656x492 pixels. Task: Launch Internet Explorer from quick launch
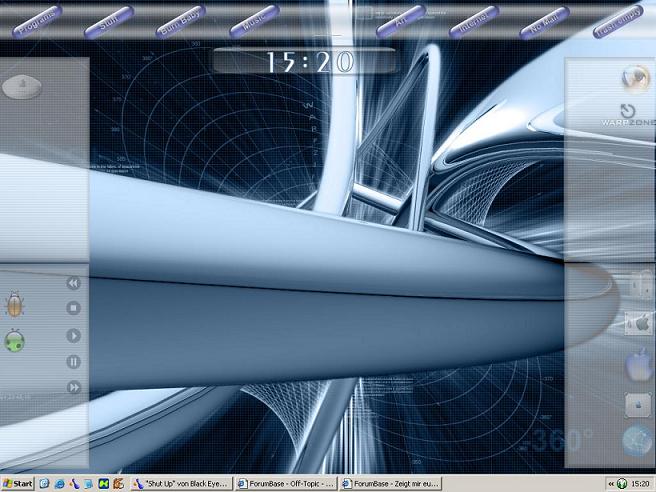coord(59,484)
